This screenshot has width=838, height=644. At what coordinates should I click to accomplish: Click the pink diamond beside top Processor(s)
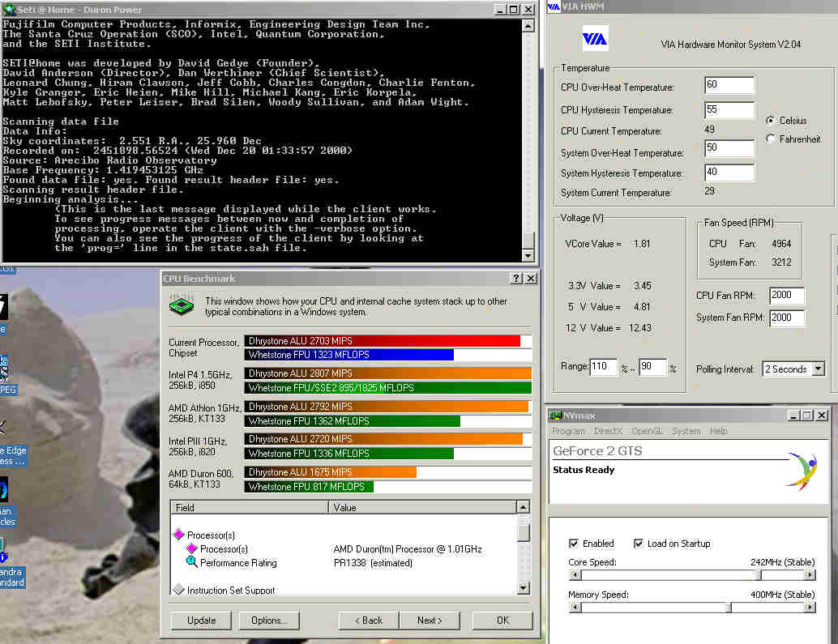click(x=179, y=535)
